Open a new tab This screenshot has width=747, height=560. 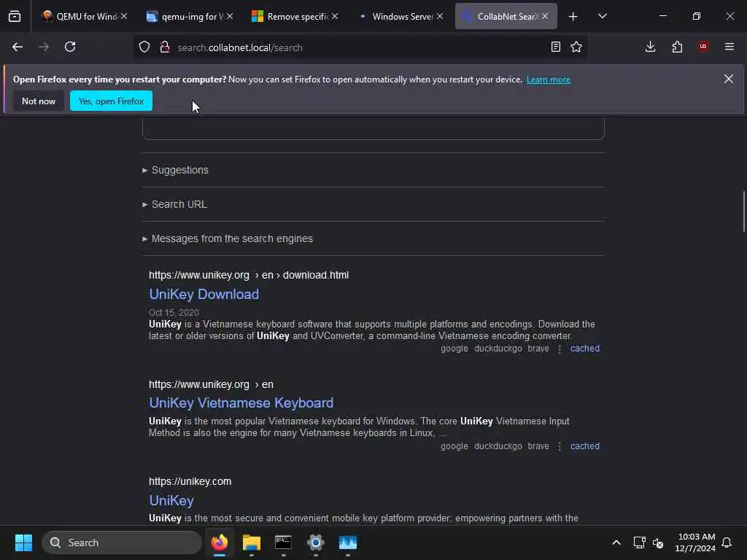coord(573,17)
